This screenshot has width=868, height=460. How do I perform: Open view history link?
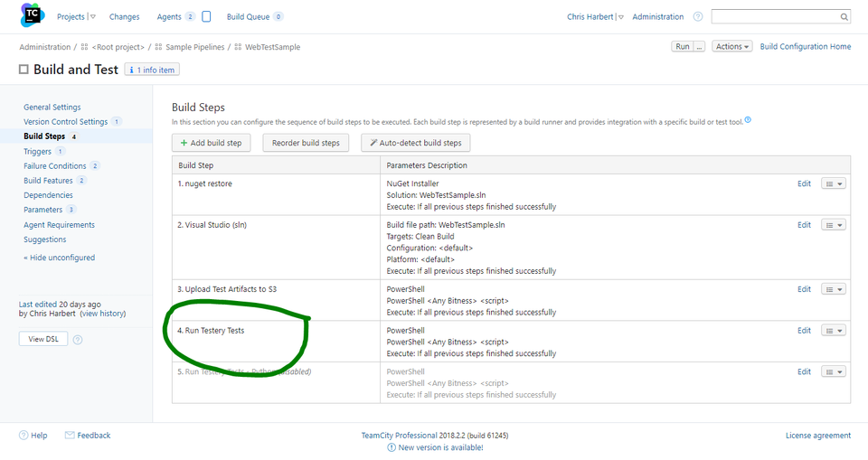pos(103,314)
